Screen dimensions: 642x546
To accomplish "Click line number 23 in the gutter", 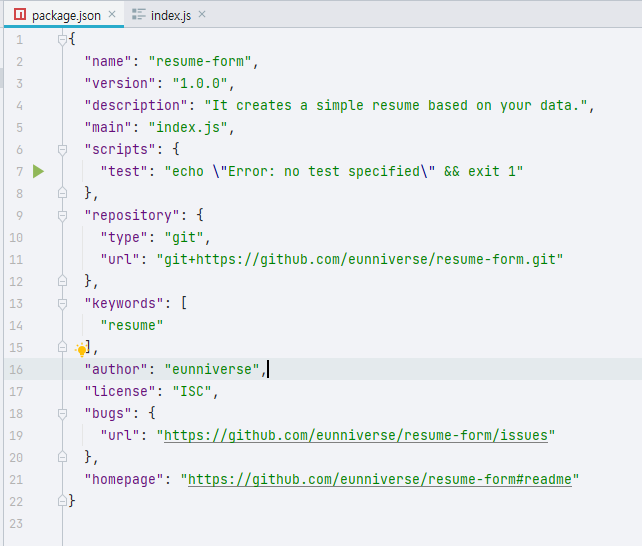I will [16, 523].
